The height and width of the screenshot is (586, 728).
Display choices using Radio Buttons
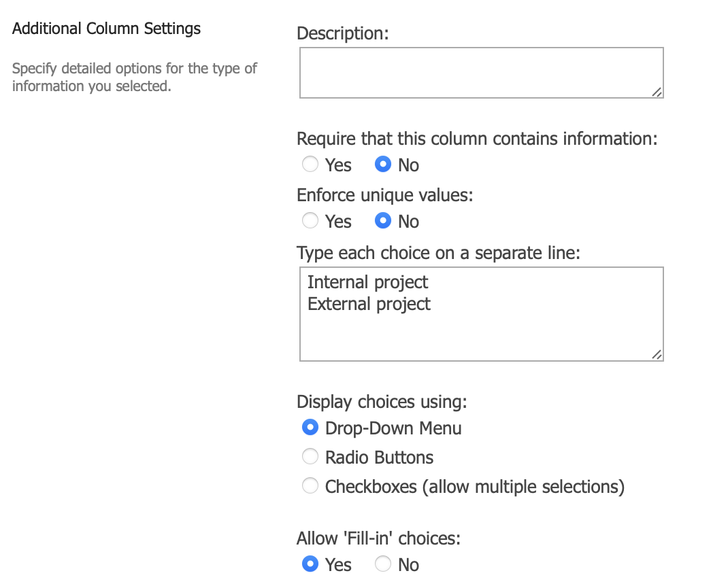tap(310, 456)
